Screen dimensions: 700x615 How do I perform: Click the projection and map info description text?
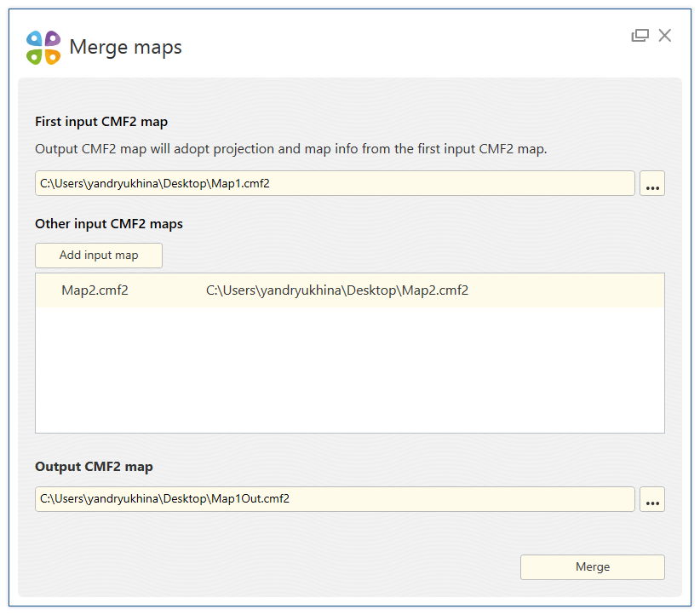coord(290,149)
